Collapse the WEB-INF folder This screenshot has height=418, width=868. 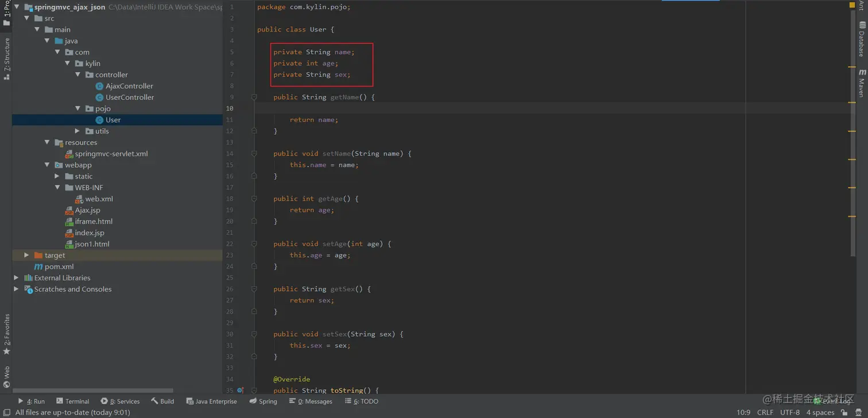click(x=57, y=187)
